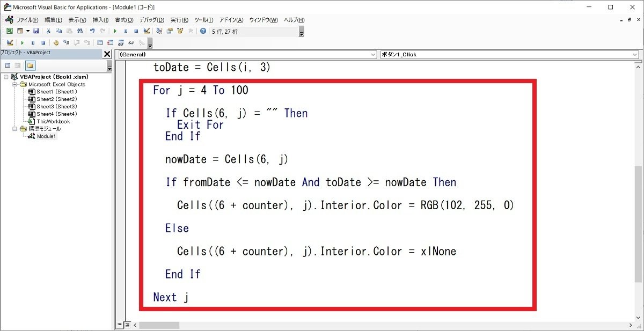Open the ウィンドウ(W) menu
This screenshot has width=644, height=331.
coord(264,20)
